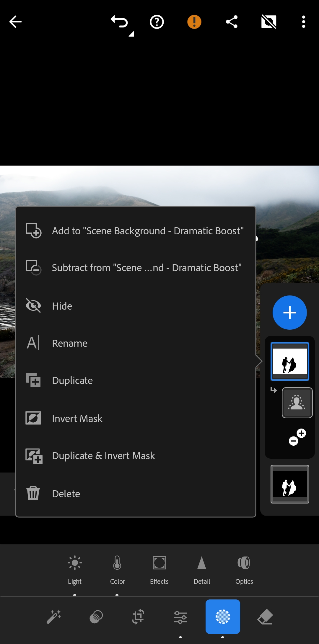
Task: Choose Subtract from Scene Background mask
Action: (147, 268)
